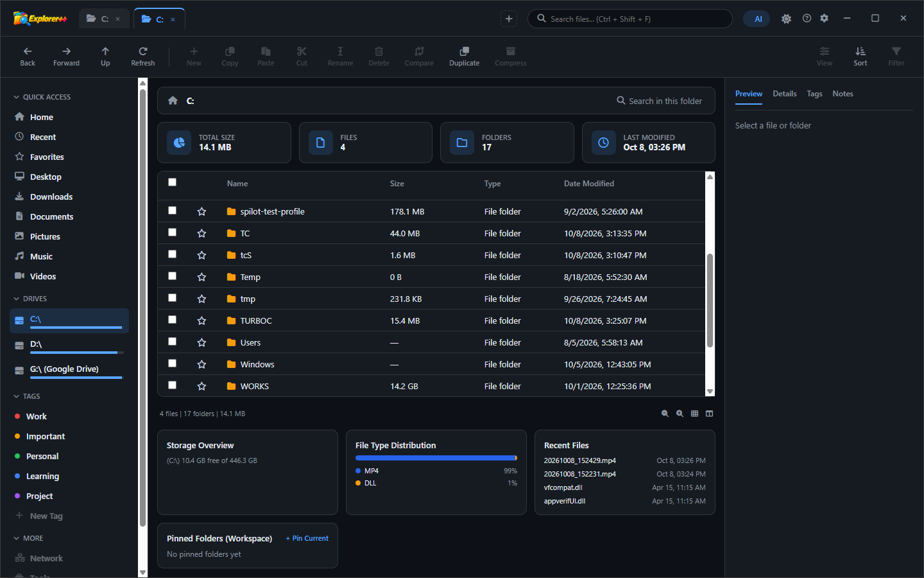Image resolution: width=924 pixels, height=578 pixels.
Task: Open the Tags tab in the preview panel
Action: [x=814, y=94]
